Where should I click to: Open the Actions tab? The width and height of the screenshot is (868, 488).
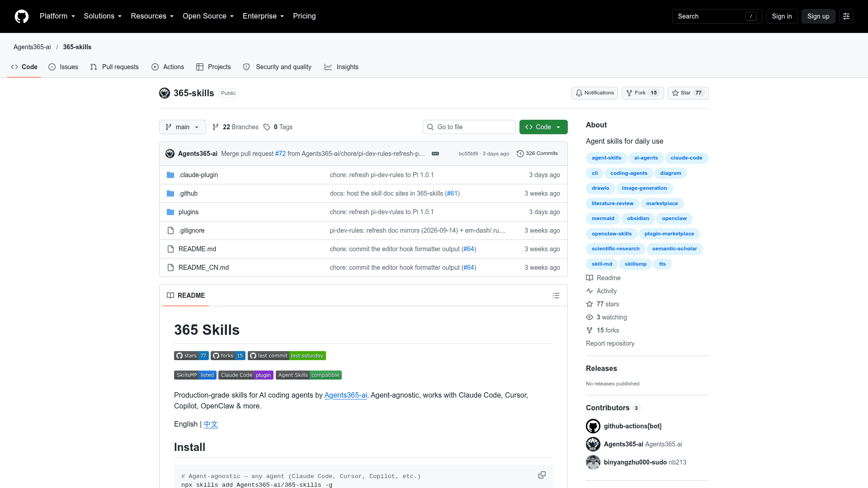168,67
